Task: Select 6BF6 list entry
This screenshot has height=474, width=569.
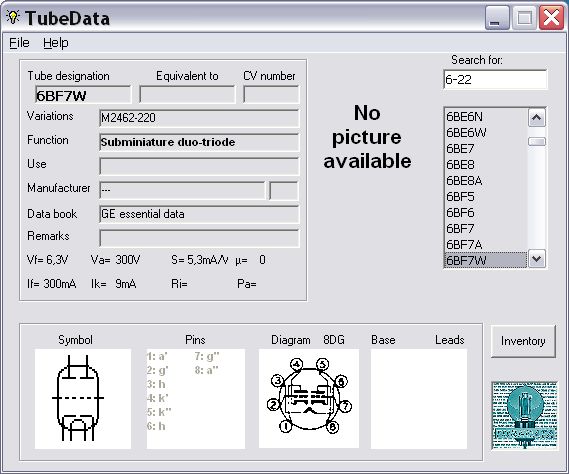Action: pyautogui.click(x=486, y=213)
